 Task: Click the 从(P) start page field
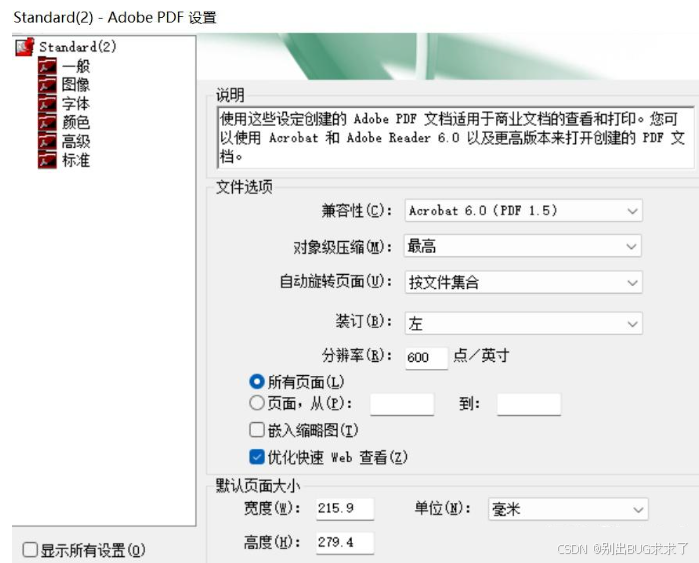[402, 404]
